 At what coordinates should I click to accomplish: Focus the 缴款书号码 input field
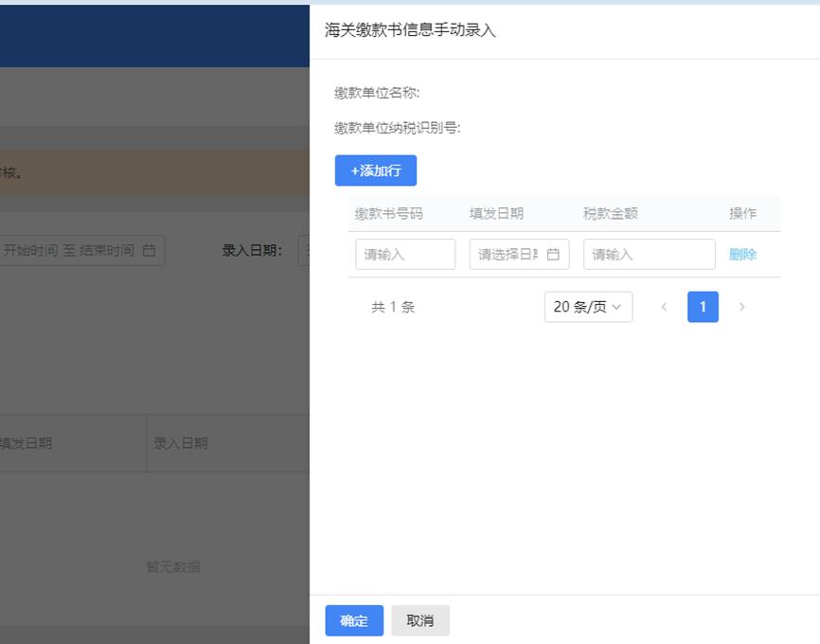click(x=405, y=254)
